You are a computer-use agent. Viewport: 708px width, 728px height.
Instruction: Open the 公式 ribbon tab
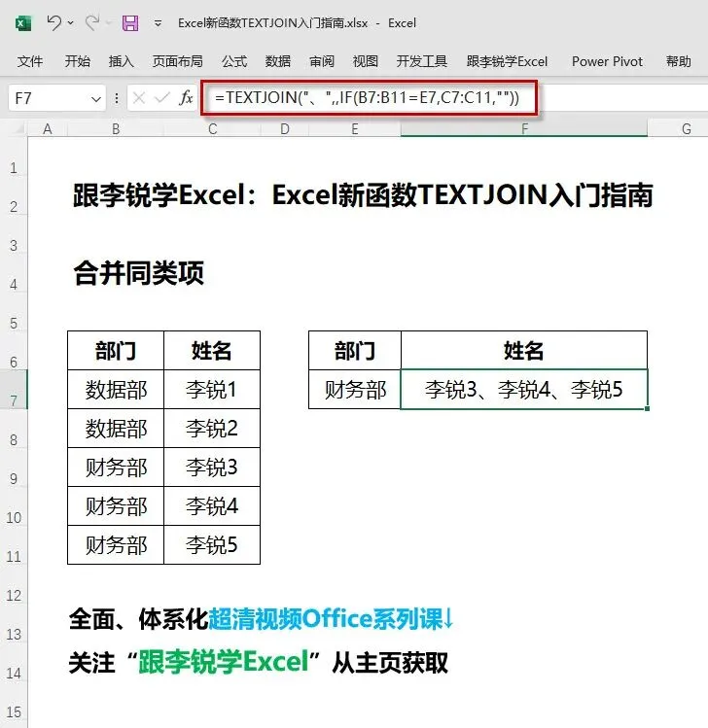point(234,61)
